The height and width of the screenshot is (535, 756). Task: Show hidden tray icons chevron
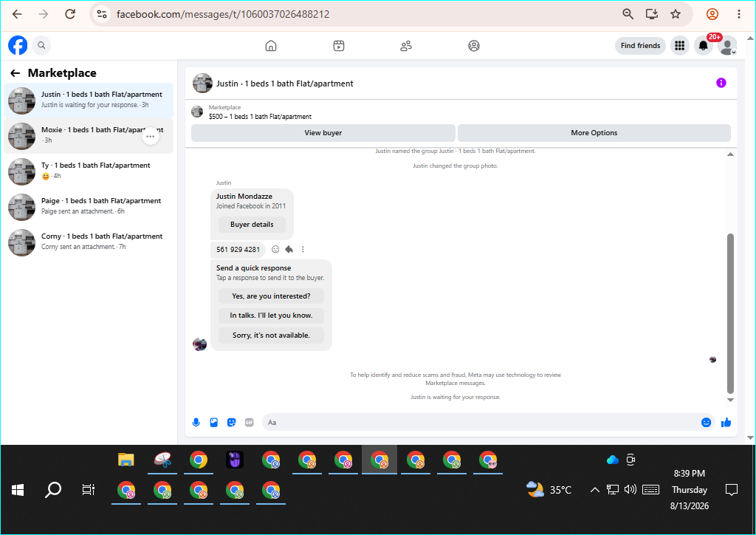pos(594,490)
